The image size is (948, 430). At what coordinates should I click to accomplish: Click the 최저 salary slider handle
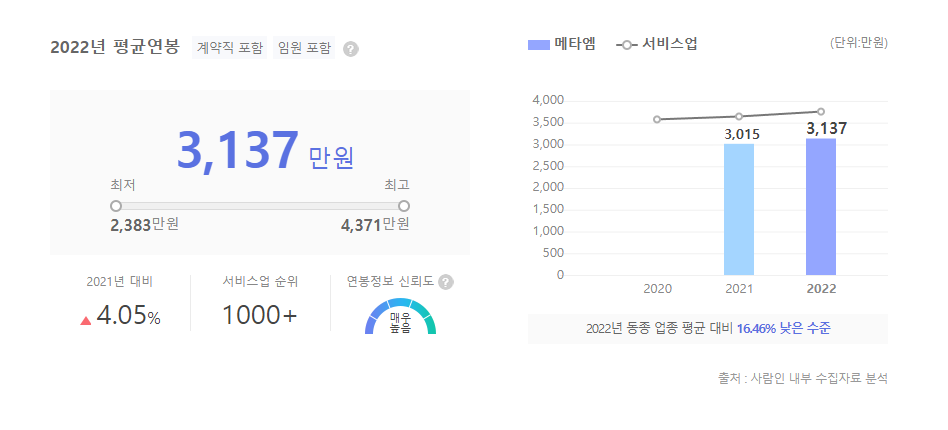click(x=115, y=206)
